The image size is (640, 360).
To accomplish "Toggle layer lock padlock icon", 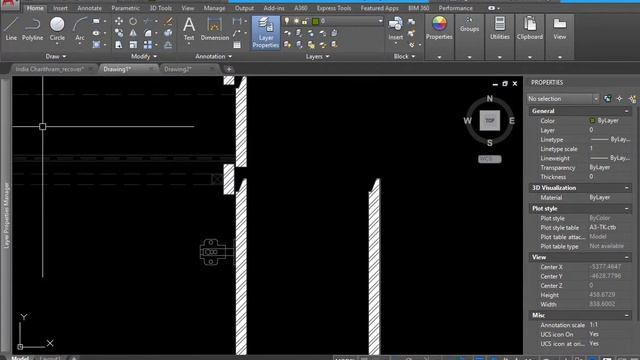I will point(304,21).
